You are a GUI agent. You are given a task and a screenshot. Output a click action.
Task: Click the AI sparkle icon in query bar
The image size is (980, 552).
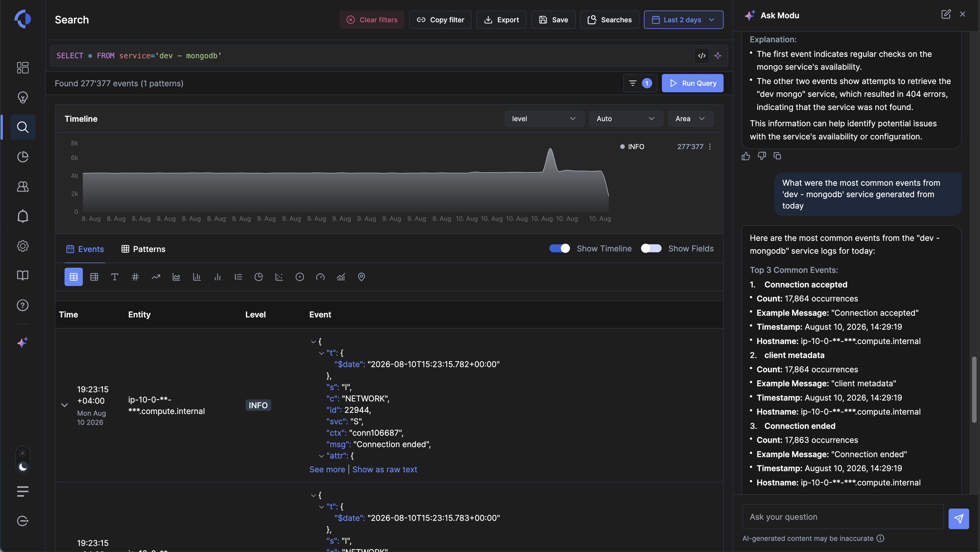[x=718, y=56]
